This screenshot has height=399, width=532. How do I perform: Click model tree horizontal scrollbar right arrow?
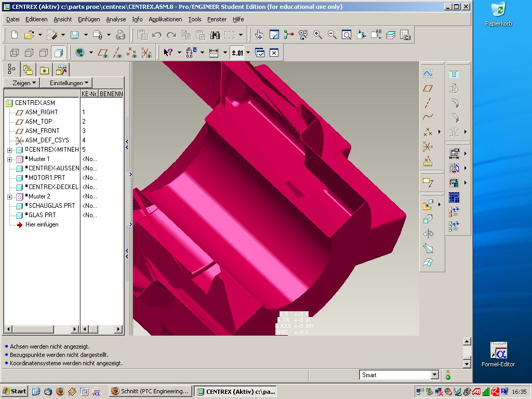[75, 329]
